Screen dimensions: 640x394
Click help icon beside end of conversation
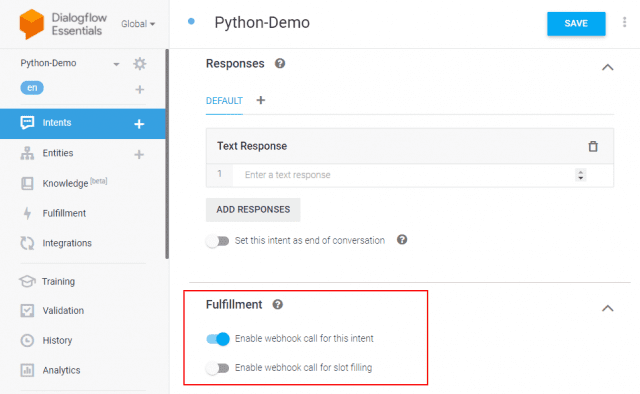coord(402,240)
